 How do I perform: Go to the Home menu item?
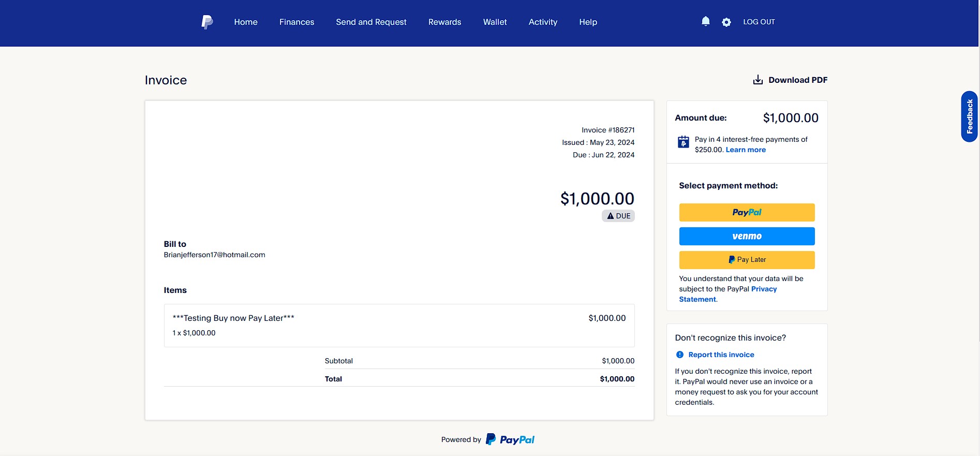click(x=246, y=22)
